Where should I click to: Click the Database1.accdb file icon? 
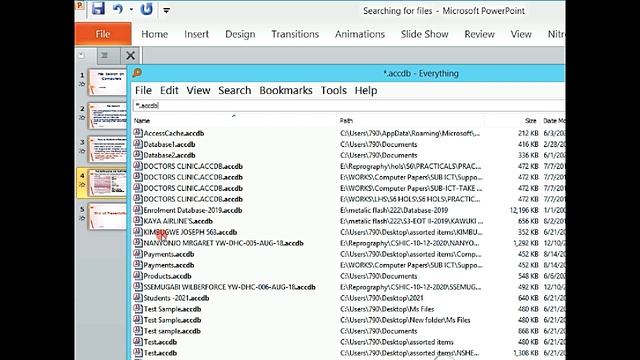click(138, 144)
